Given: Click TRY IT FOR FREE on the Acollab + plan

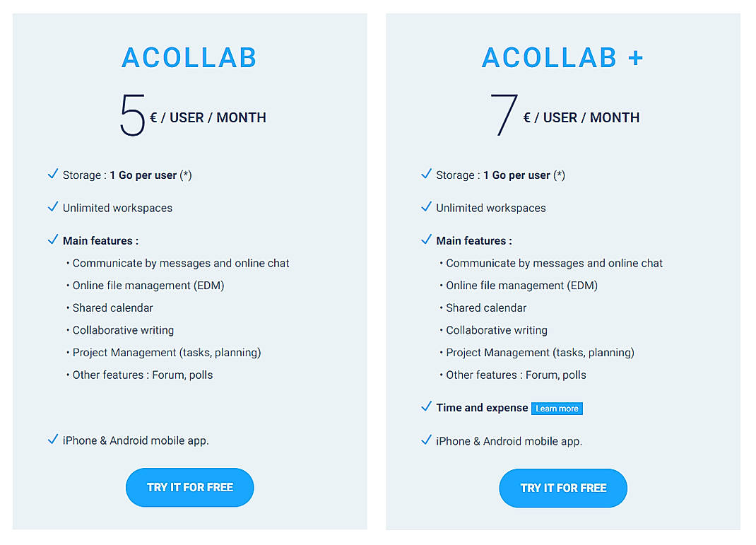Looking at the screenshot, I should [x=562, y=488].
